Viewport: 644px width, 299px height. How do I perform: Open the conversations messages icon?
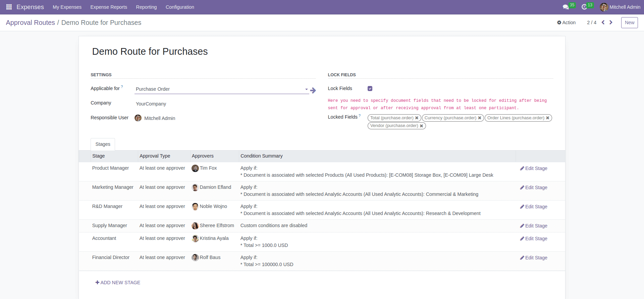tap(566, 7)
